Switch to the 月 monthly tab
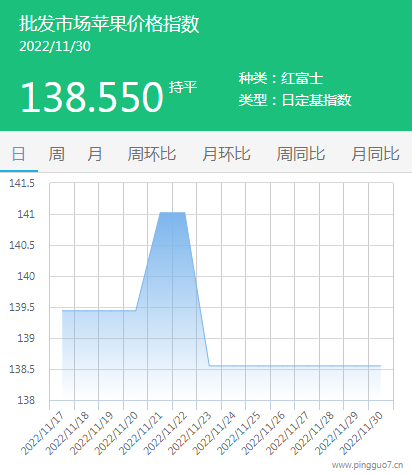Image resolution: width=412 pixels, height=475 pixels. [95, 154]
